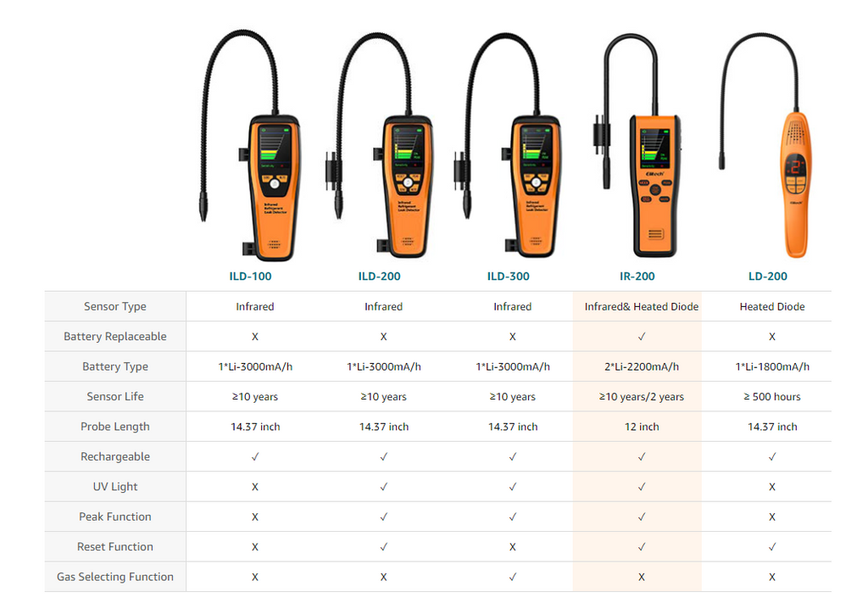Image resolution: width=868 pixels, height=609 pixels.
Task: Click the '≥10 years/2 years' cell
Action: (x=642, y=396)
